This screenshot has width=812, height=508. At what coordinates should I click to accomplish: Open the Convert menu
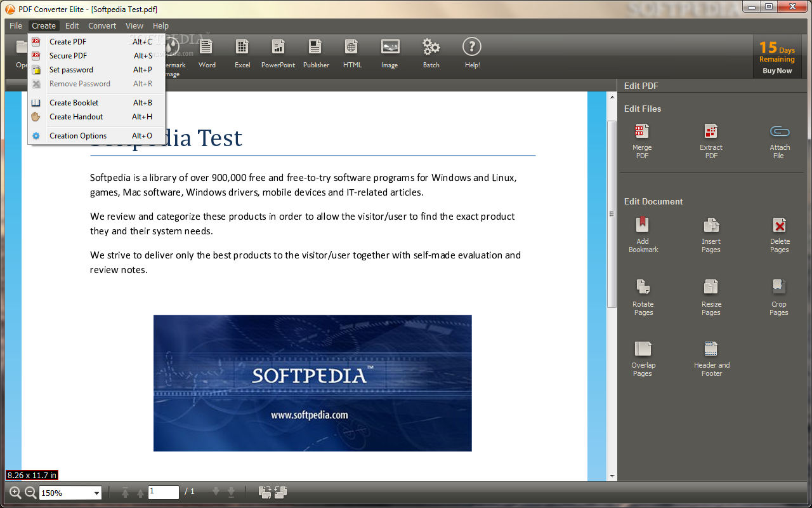102,26
